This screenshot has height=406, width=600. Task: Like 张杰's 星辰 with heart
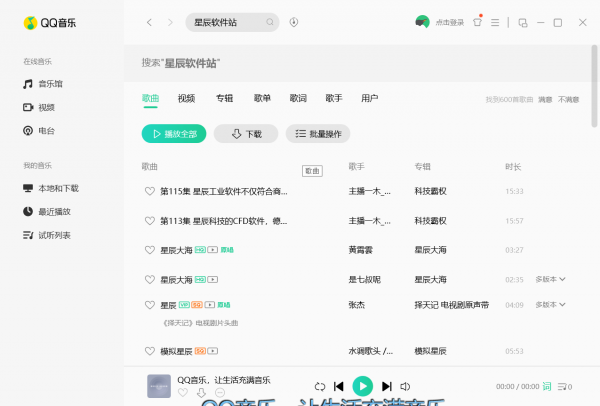click(x=150, y=305)
